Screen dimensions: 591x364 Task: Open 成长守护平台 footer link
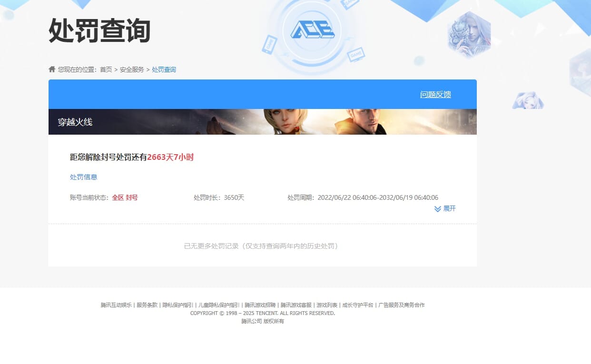[x=358, y=305]
